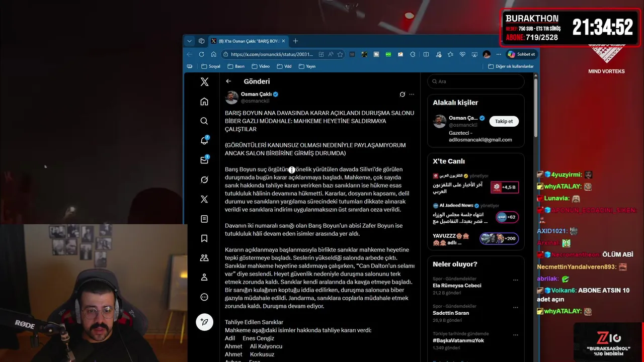This screenshot has height=362, width=644.
Task: Open Grok icon in the X sidebar
Action: pyautogui.click(x=204, y=179)
